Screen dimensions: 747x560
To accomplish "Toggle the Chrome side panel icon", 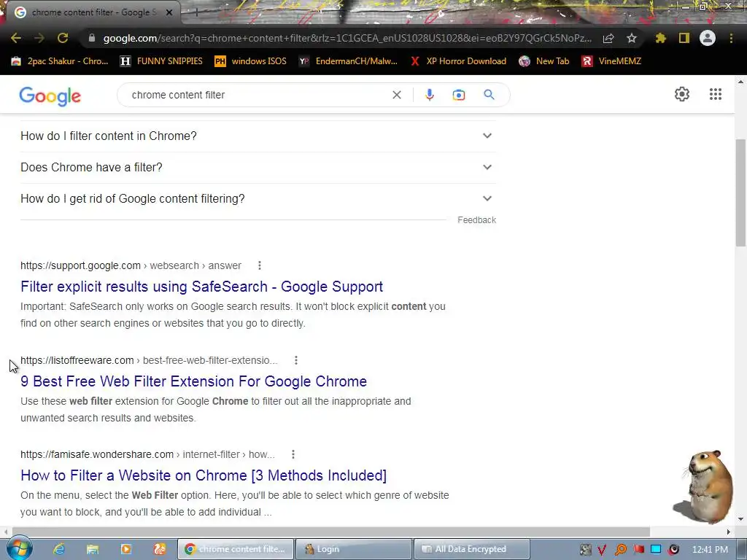I will pyautogui.click(x=684, y=38).
